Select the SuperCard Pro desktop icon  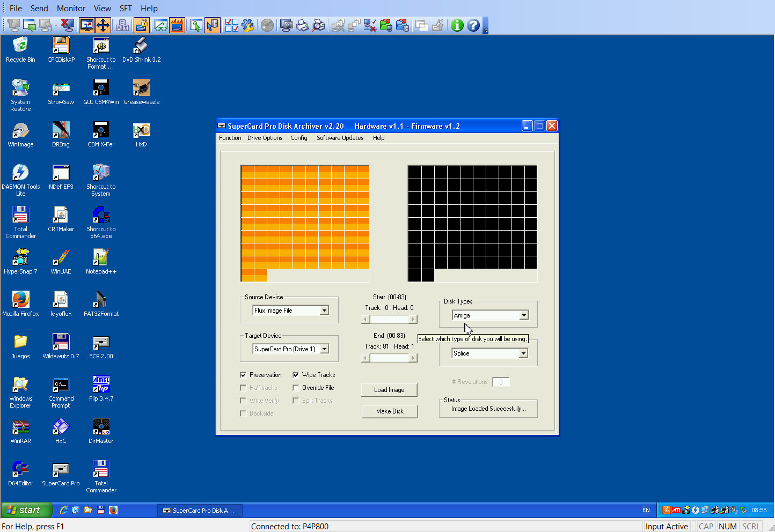pos(61,473)
